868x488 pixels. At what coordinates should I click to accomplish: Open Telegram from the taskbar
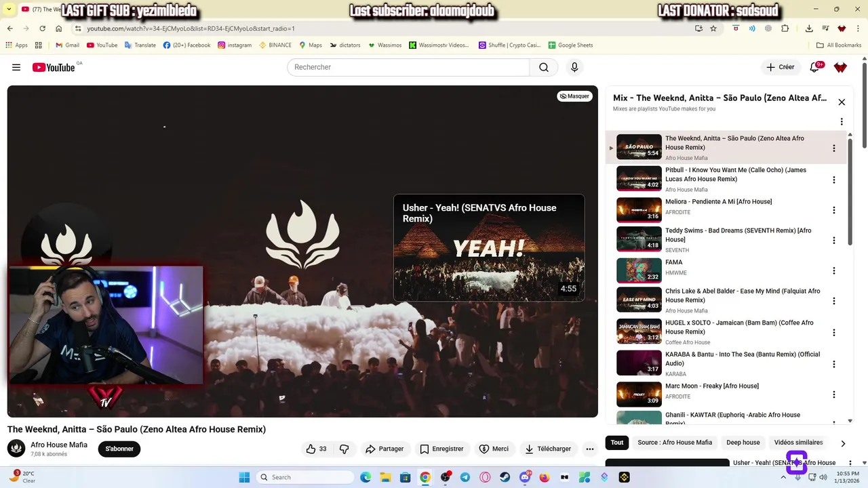[465, 477]
